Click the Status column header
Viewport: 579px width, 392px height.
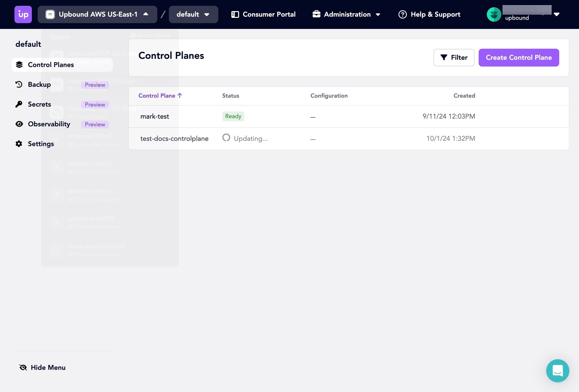(x=230, y=95)
